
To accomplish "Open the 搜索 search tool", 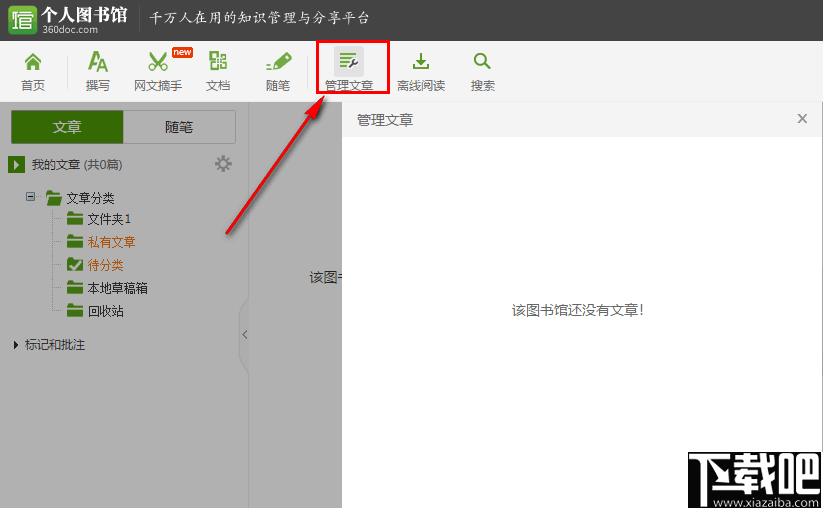I will [482, 71].
